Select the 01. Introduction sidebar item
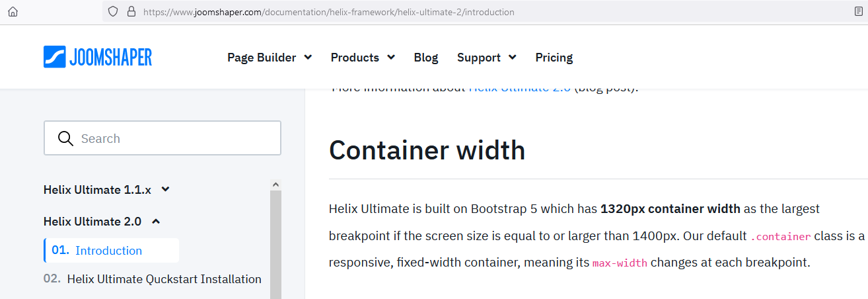Image resolution: width=868 pixels, height=299 pixels. [x=108, y=251]
